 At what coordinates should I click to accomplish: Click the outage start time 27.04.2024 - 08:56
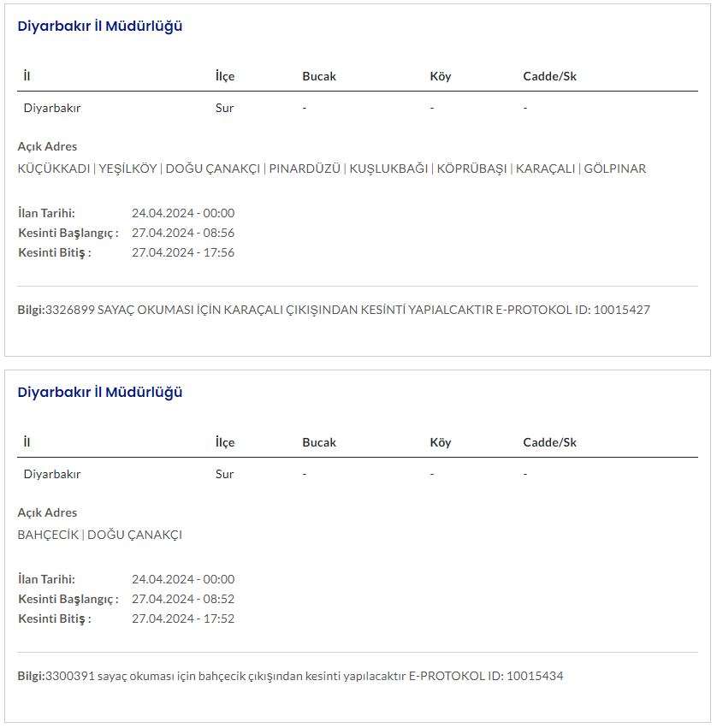pos(183,233)
